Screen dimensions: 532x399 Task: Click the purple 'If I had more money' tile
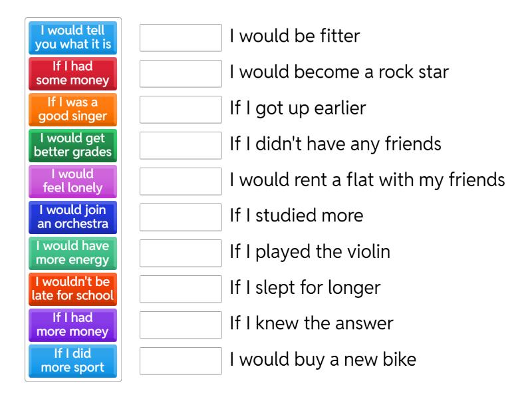pos(73,325)
